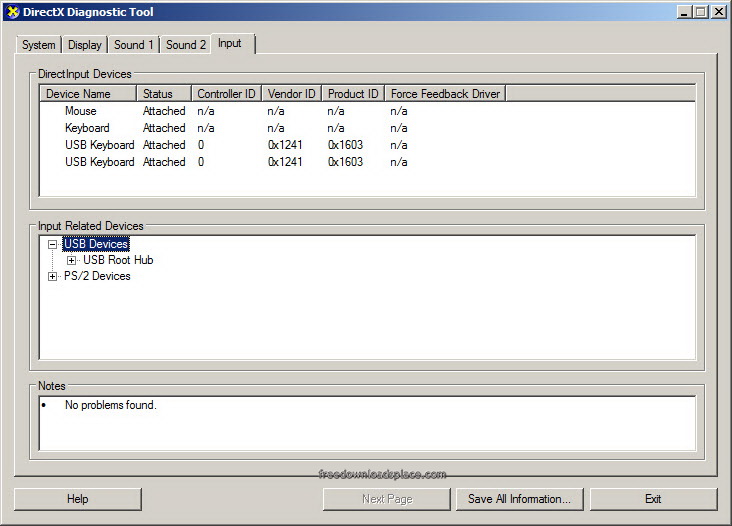This screenshot has width=732, height=526.
Task: Switch to the System tab
Action: pyautogui.click(x=39, y=45)
